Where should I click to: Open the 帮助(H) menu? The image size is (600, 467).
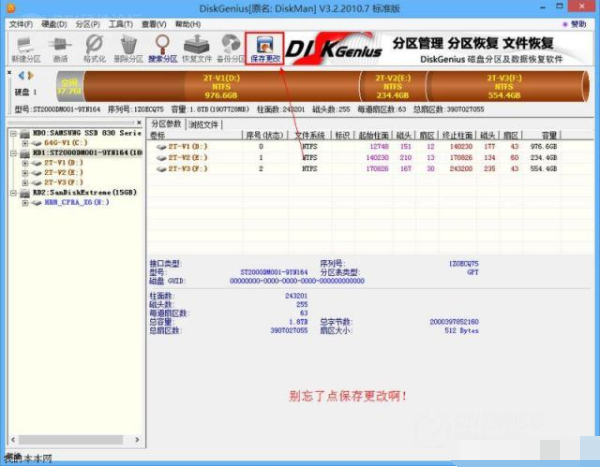click(x=188, y=24)
